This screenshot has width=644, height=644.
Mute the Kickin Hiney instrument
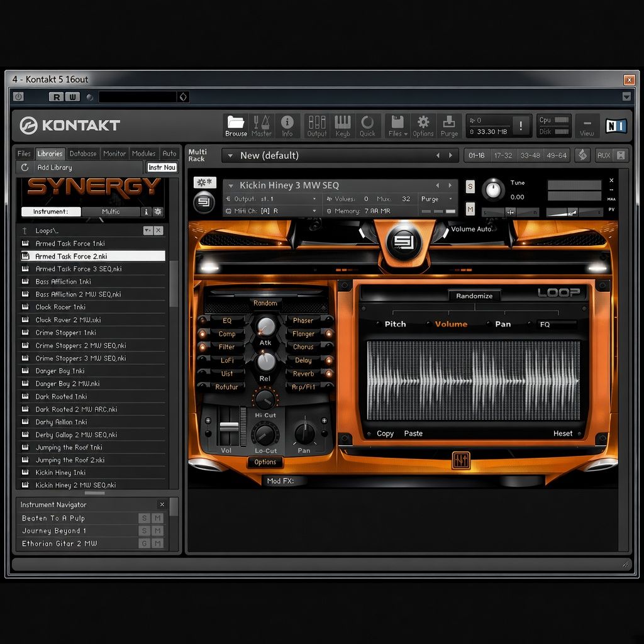pyautogui.click(x=470, y=209)
